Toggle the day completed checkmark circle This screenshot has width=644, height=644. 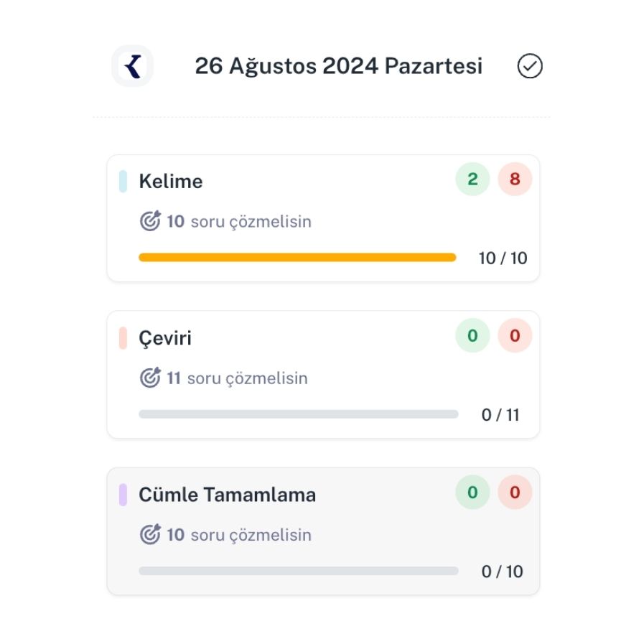530,66
